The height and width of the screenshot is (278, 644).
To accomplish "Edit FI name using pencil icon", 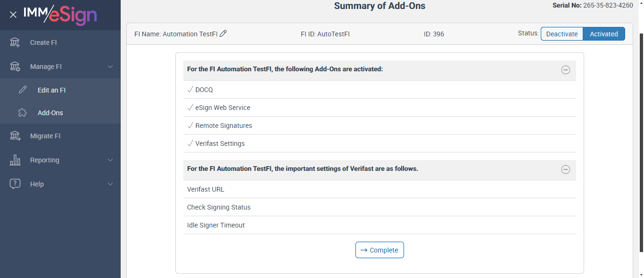I will 223,34.
